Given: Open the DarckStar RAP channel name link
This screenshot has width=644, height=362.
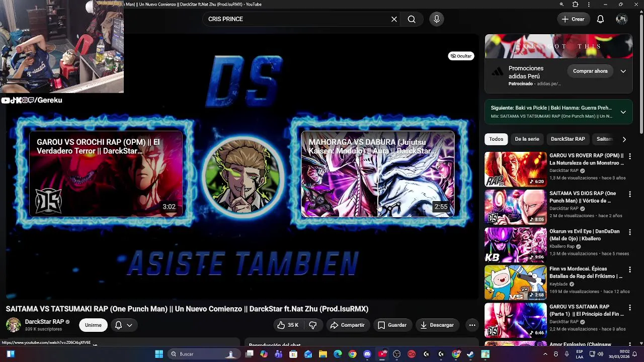Looking at the screenshot, I should click(44, 322).
